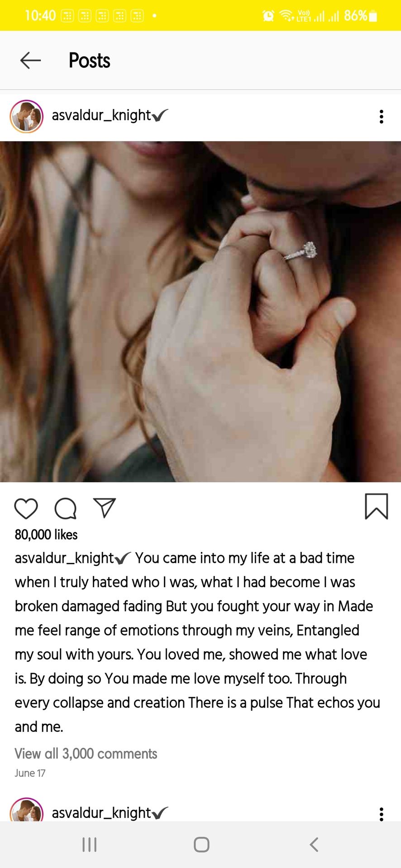The image size is (401, 868).
Task: Like the post with the heart icon
Action: point(26,509)
